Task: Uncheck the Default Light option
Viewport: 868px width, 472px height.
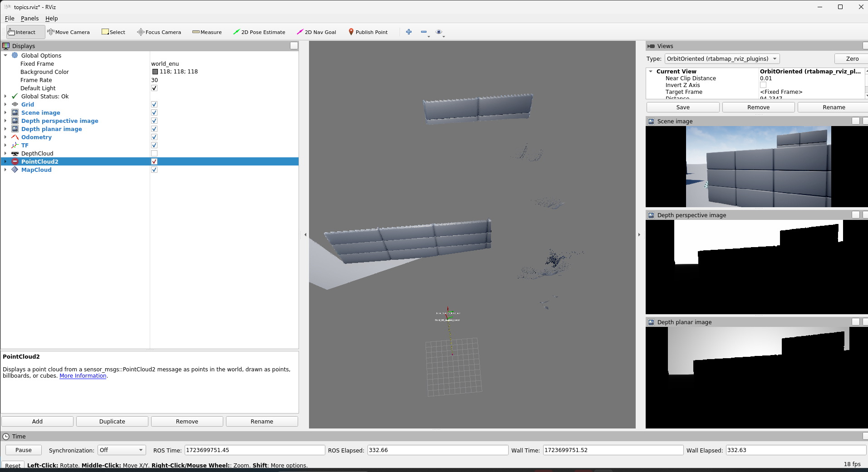Action: click(x=154, y=88)
